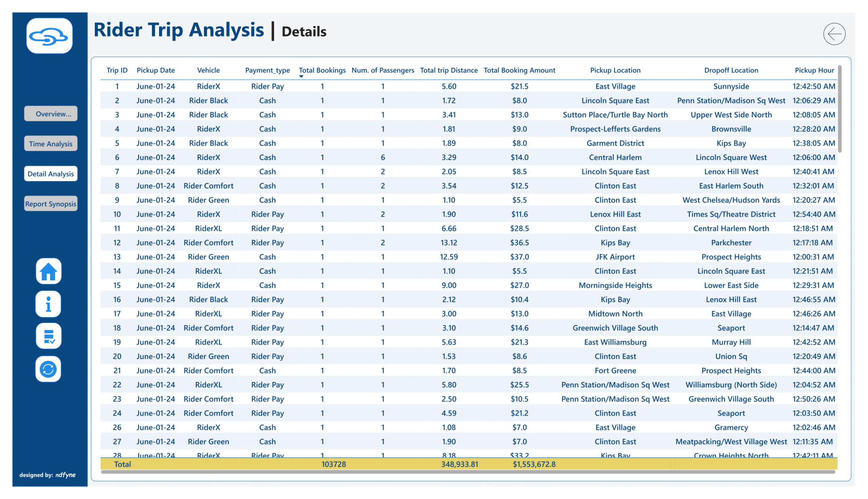This screenshot has width=868, height=499.
Task: Click the 12:00:31 AM pickup hour
Action: [813, 257]
